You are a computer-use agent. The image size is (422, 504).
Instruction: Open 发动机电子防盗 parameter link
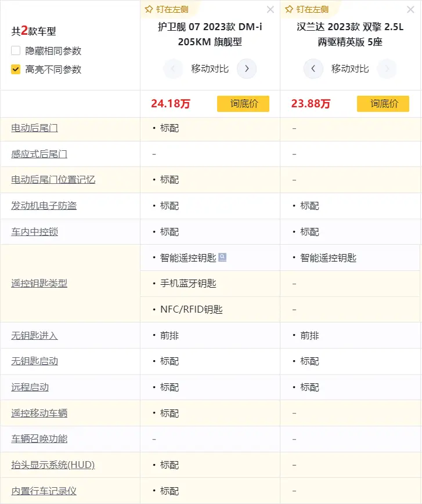(x=44, y=206)
